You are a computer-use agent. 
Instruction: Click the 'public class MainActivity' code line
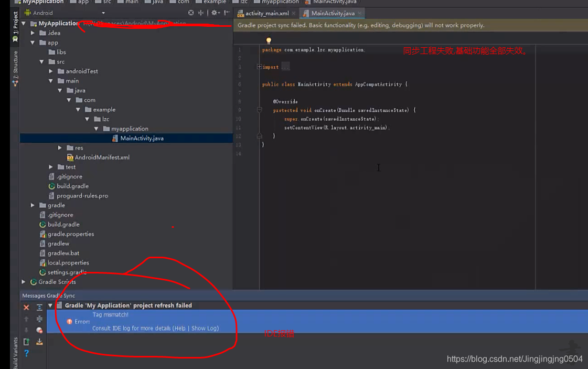(335, 85)
